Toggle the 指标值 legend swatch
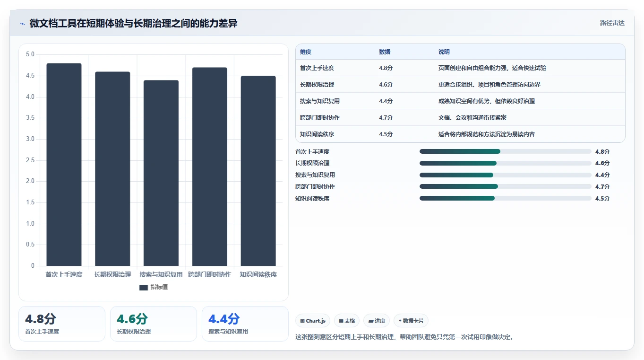644x360 pixels. (x=144, y=287)
